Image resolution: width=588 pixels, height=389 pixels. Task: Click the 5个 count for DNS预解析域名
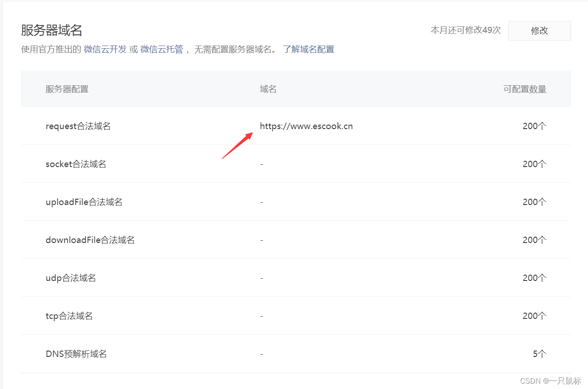(x=539, y=354)
